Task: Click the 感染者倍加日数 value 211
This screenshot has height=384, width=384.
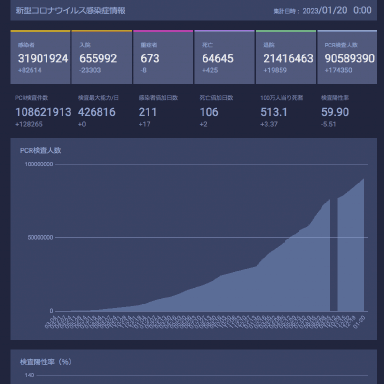Action: click(148, 112)
